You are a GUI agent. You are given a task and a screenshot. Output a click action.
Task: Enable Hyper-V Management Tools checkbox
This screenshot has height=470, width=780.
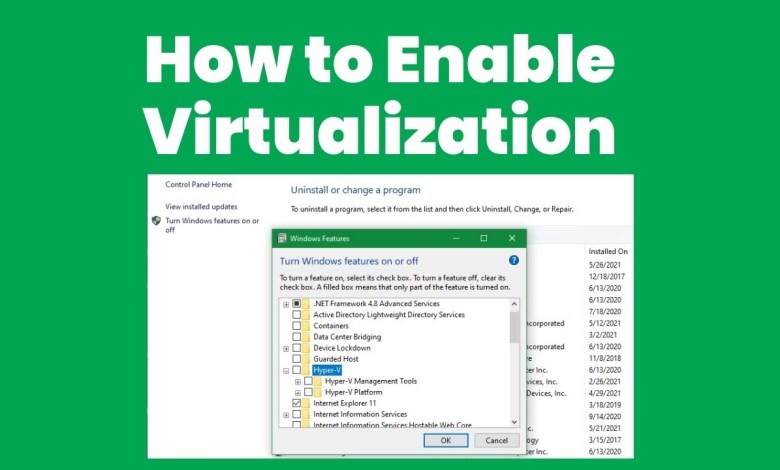pyautogui.click(x=308, y=381)
